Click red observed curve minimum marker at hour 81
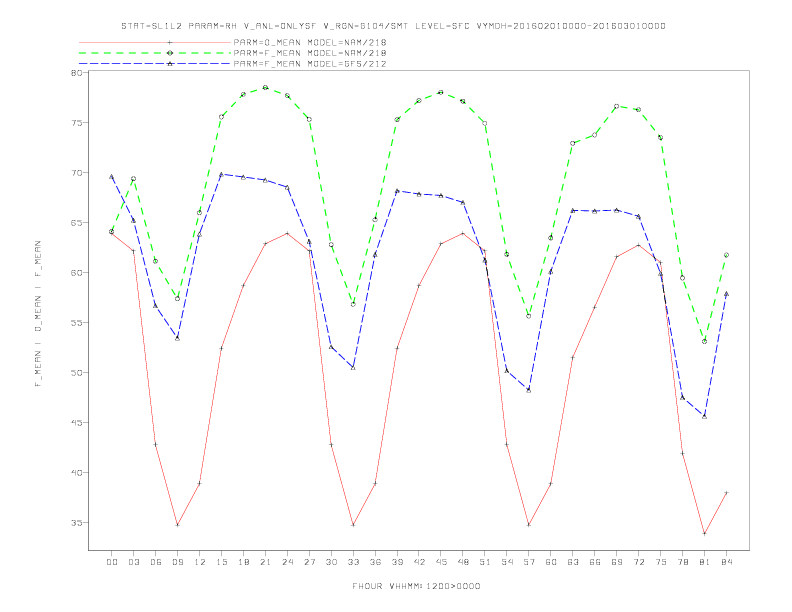This screenshot has width=792, height=612. pyautogui.click(x=704, y=533)
